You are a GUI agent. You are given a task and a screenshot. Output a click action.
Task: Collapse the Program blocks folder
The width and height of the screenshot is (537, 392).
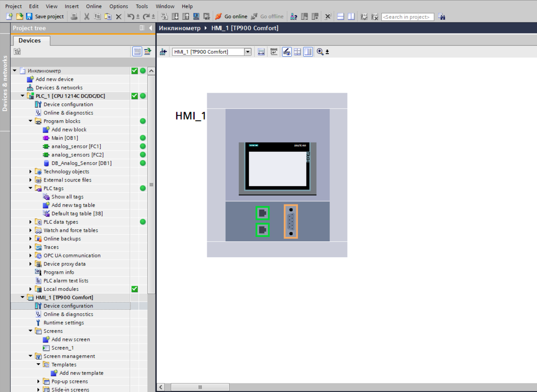30,121
